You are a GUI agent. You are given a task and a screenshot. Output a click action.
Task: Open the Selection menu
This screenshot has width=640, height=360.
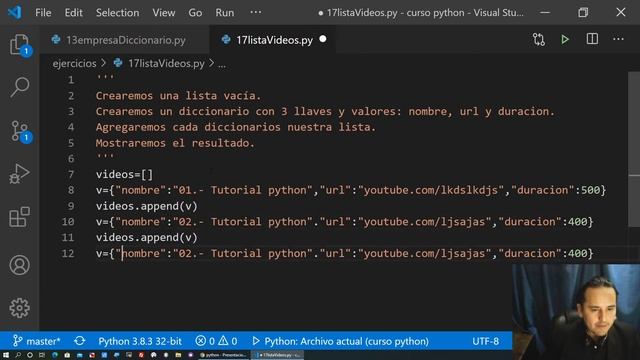click(117, 13)
